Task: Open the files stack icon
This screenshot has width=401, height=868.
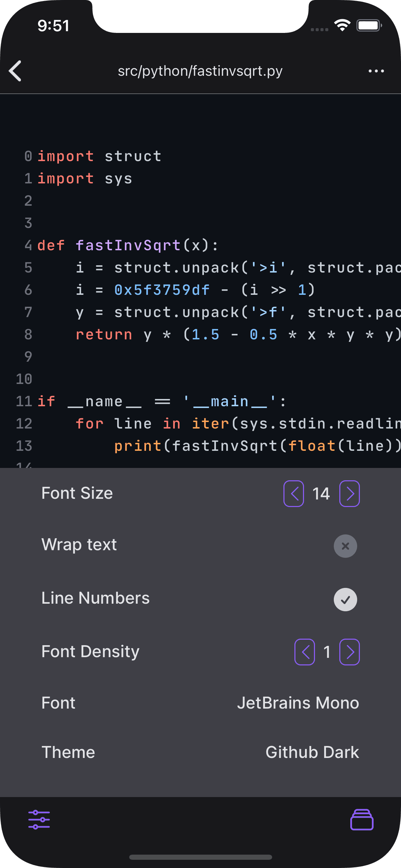Action: click(x=362, y=819)
